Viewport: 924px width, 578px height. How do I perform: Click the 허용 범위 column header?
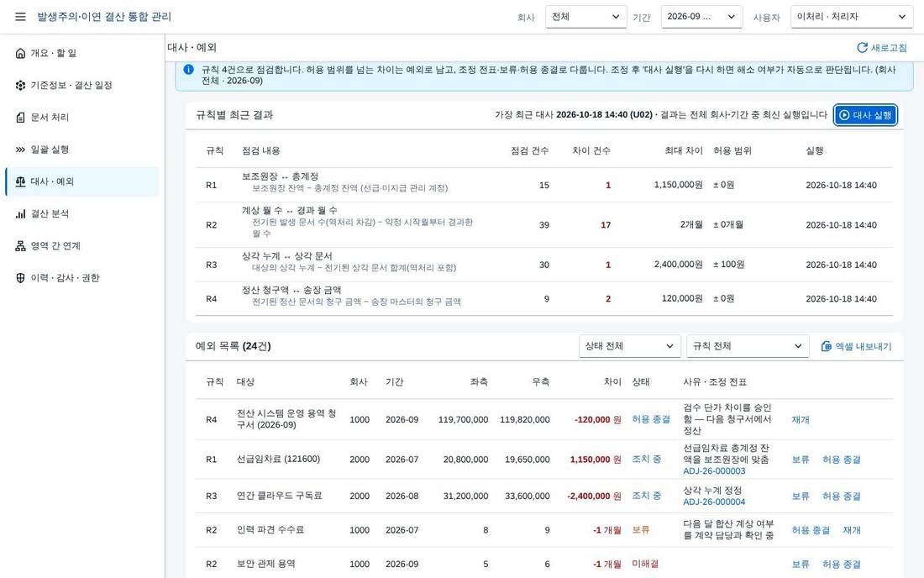732,151
